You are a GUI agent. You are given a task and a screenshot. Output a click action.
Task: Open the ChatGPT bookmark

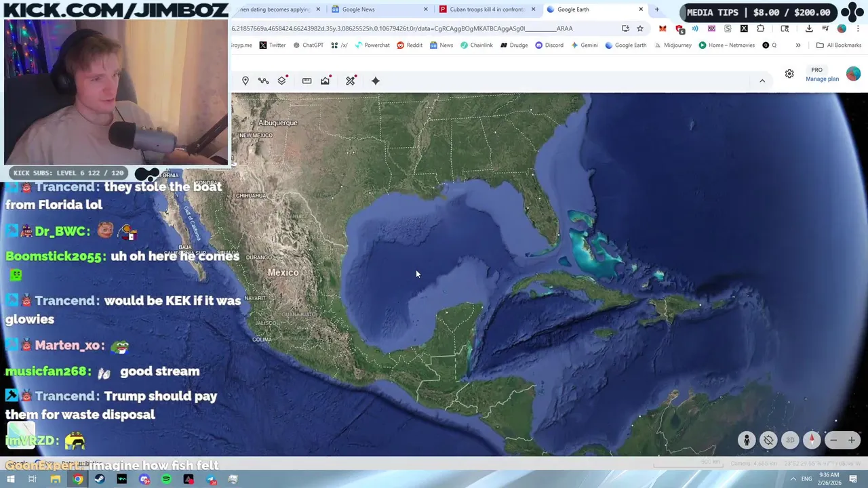[308, 45]
